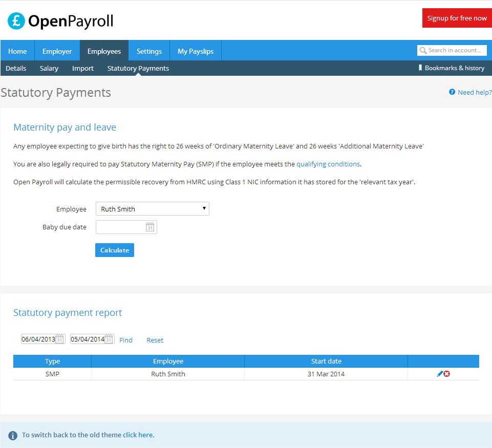This screenshot has height=448, width=492.
Task: Click the Start date column header
Action: 326,361
